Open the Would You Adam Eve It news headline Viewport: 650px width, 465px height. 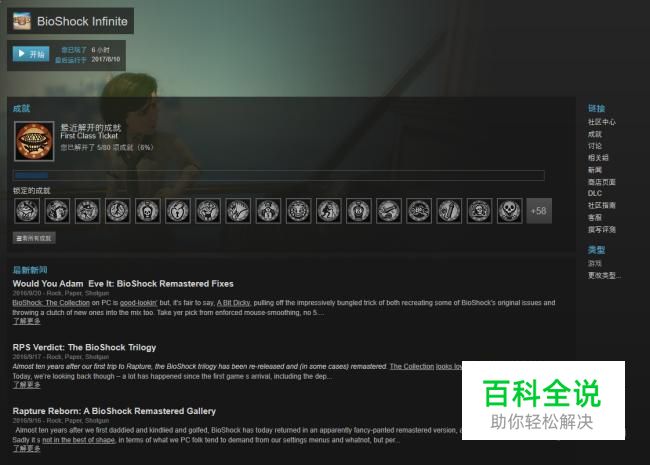(123, 284)
